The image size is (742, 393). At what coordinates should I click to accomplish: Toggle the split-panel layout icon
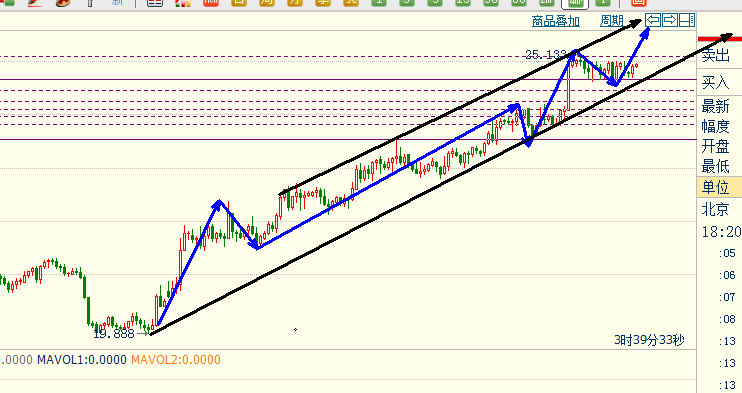click(x=687, y=20)
